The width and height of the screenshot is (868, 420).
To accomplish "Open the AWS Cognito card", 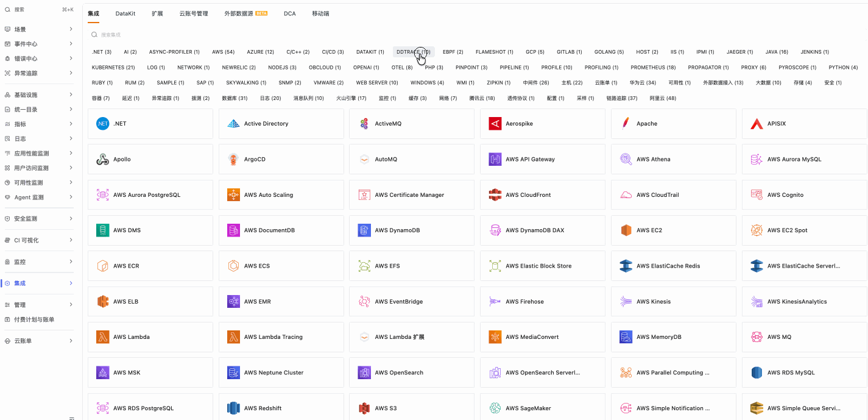I will click(x=804, y=195).
